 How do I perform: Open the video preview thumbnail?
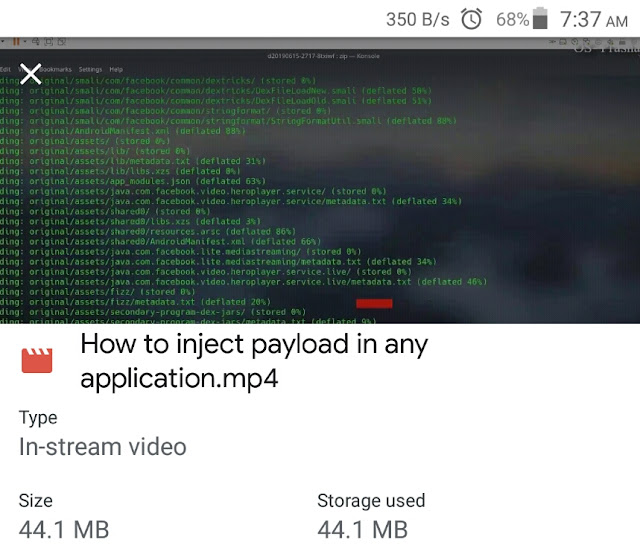320,180
